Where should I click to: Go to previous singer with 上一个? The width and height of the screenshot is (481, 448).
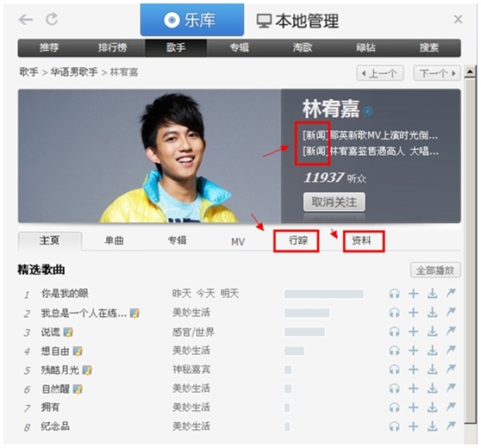point(380,73)
